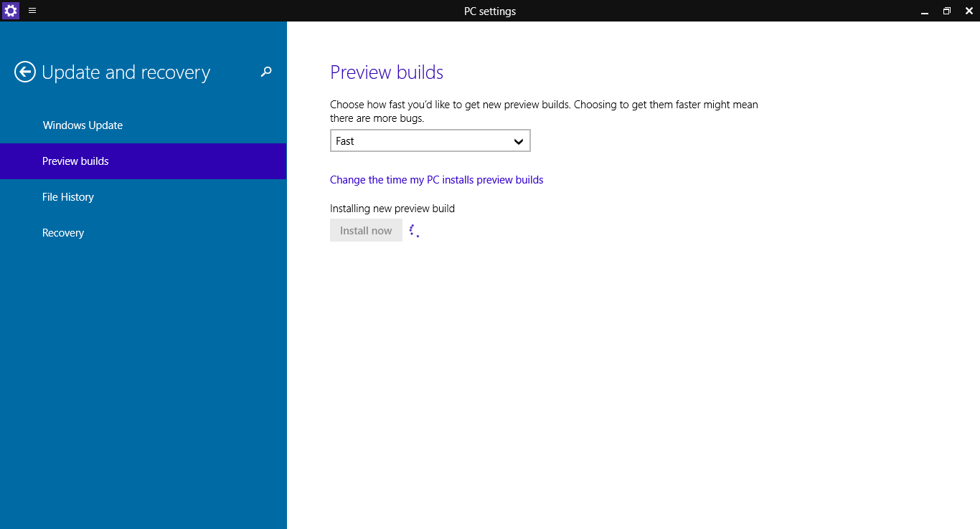
Task: Click the hamburger menu icon
Action: coord(32,11)
